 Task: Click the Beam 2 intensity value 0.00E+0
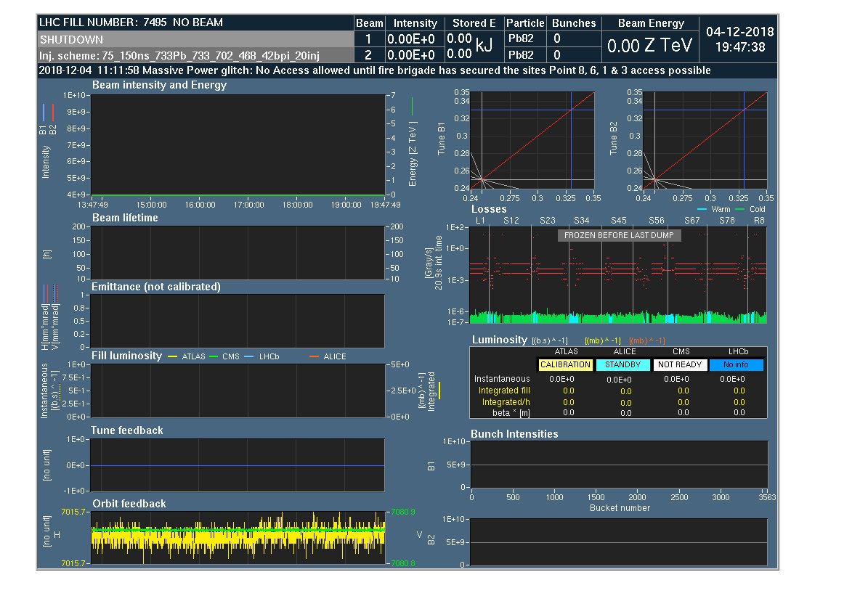[x=410, y=54]
